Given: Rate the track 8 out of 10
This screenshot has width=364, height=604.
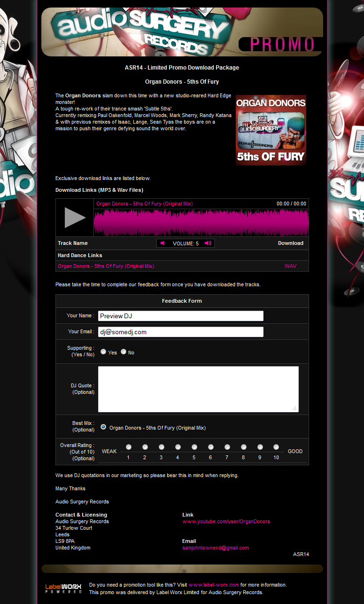Looking at the screenshot, I should 244,447.
